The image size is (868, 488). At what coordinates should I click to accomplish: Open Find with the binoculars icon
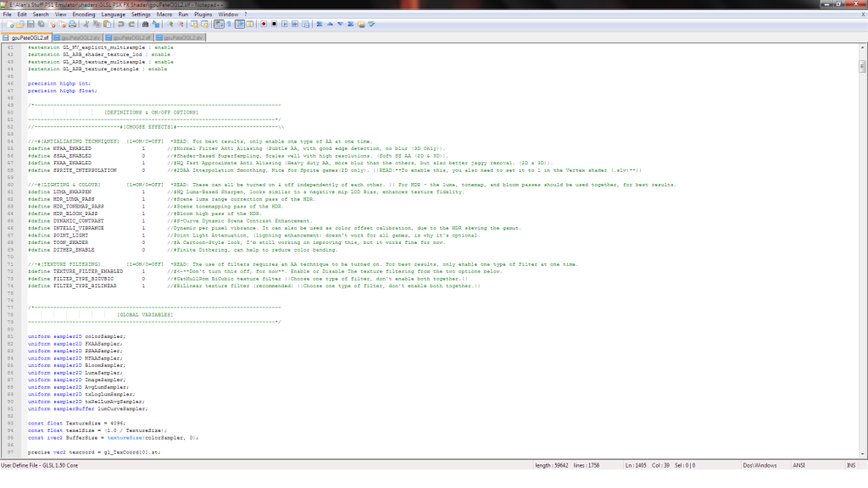click(x=145, y=25)
